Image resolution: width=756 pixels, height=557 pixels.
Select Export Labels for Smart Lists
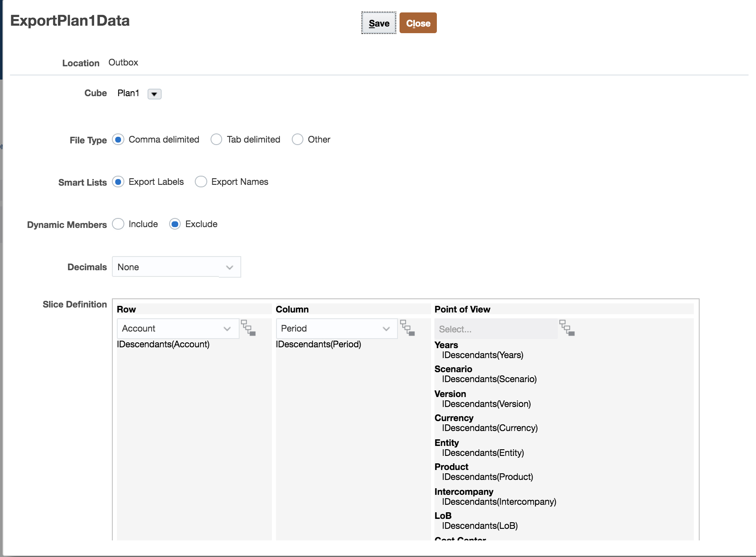pyautogui.click(x=119, y=182)
